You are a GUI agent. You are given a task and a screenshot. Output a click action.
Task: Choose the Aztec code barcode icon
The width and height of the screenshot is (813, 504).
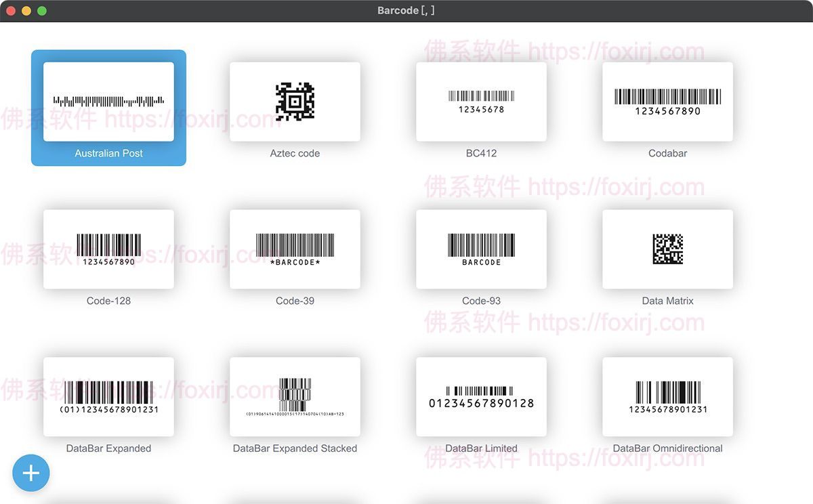coord(295,102)
